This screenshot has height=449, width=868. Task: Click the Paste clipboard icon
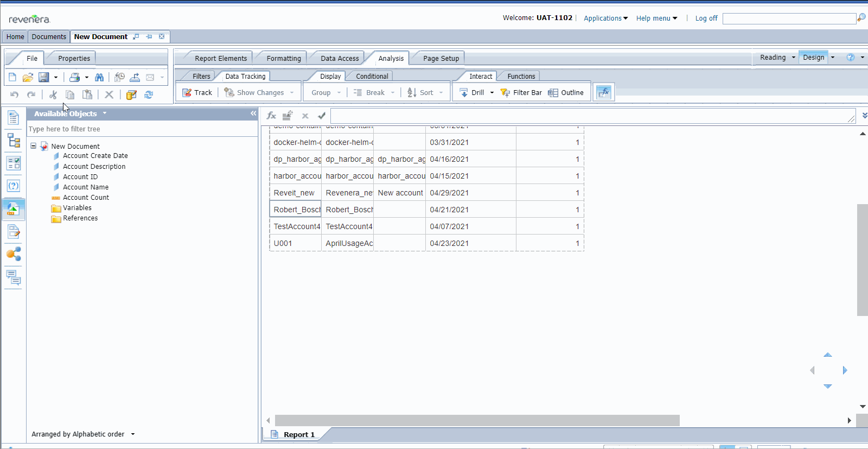[87, 94]
